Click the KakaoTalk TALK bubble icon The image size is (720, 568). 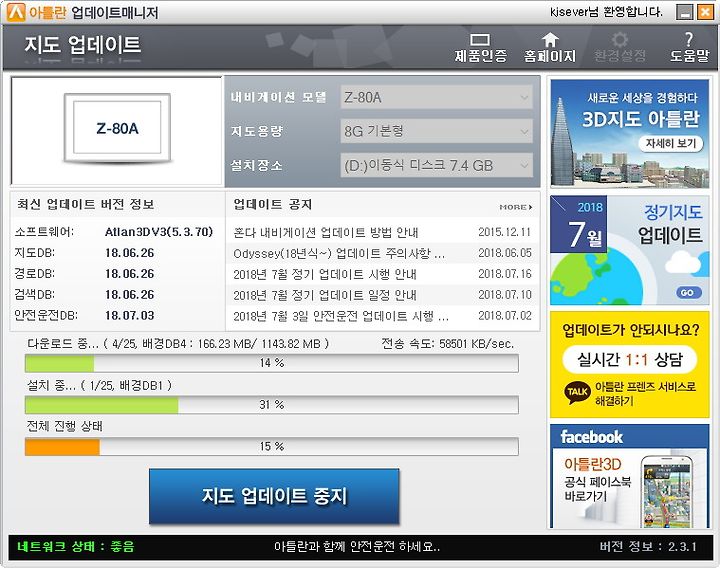pyautogui.click(x=577, y=392)
